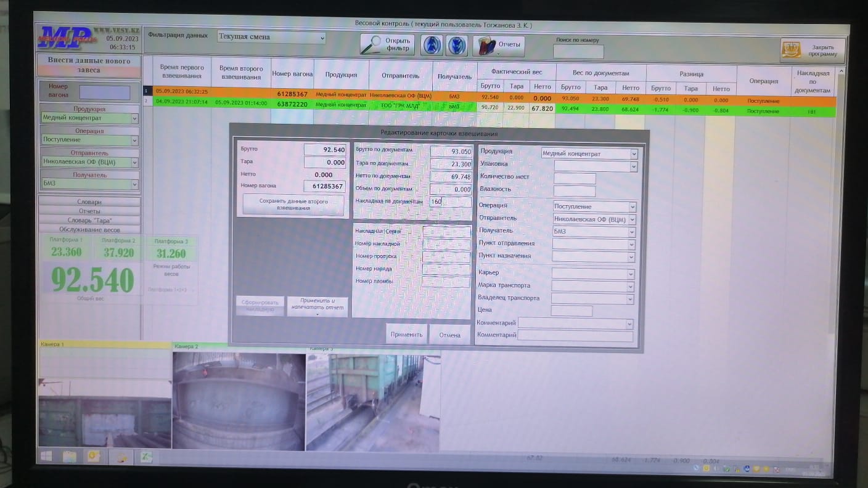Viewport: 868px width, 488px height.
Task: Click the blue up-arrow round button
Action: click(x=432, y=45)
